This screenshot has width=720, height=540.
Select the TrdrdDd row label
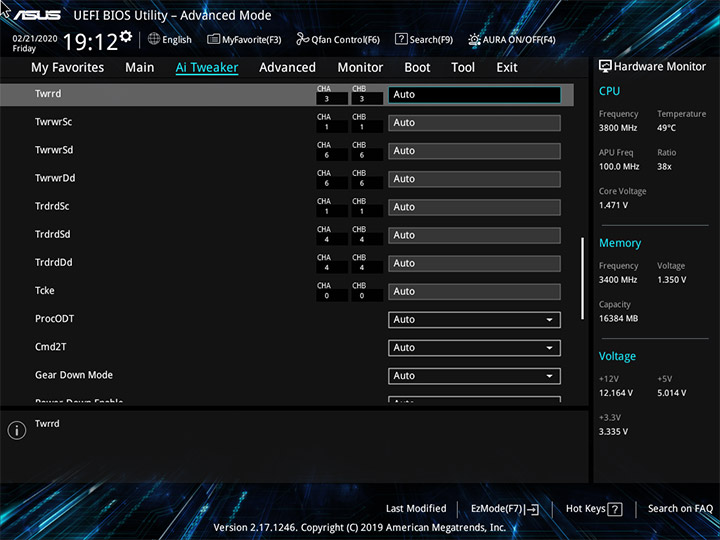click(54, 262)
